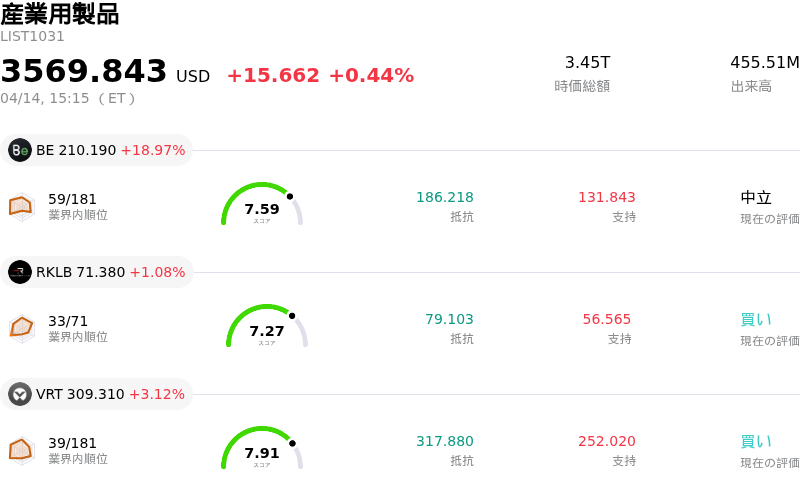Click the 7.91 score gauge
800x488 pixels.
coord(262,449)
